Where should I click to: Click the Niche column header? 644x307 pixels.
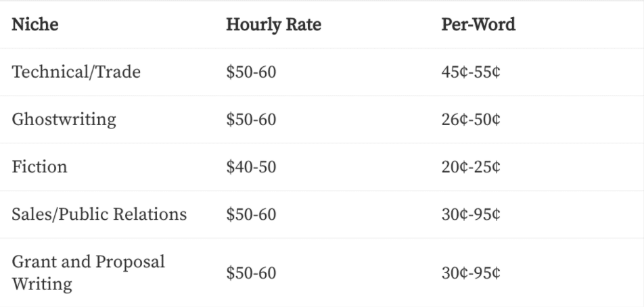(x=35, y=24)
